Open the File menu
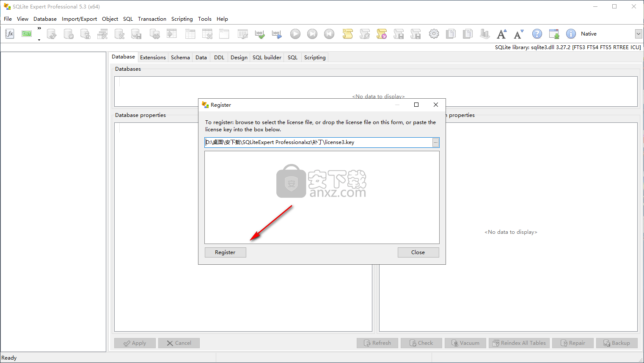Viewport: 644px width, 363px height. point(8,19)
